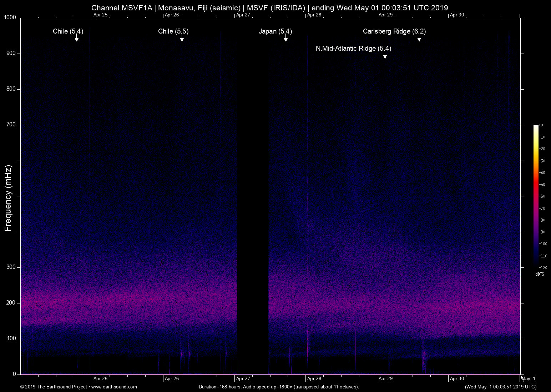Screen dimensions: 551x392
Task: Click the arrow below Japan (5.4)
Action: click(285, 39)
